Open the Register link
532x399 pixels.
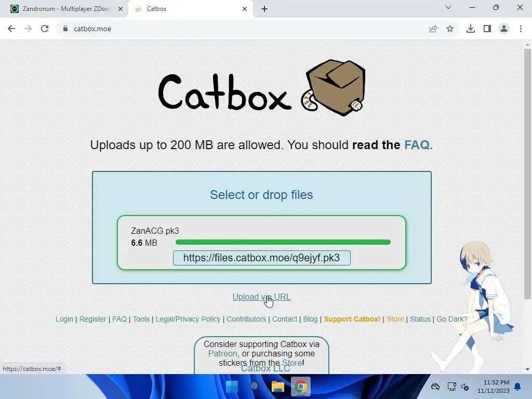[x=92, y=320]
